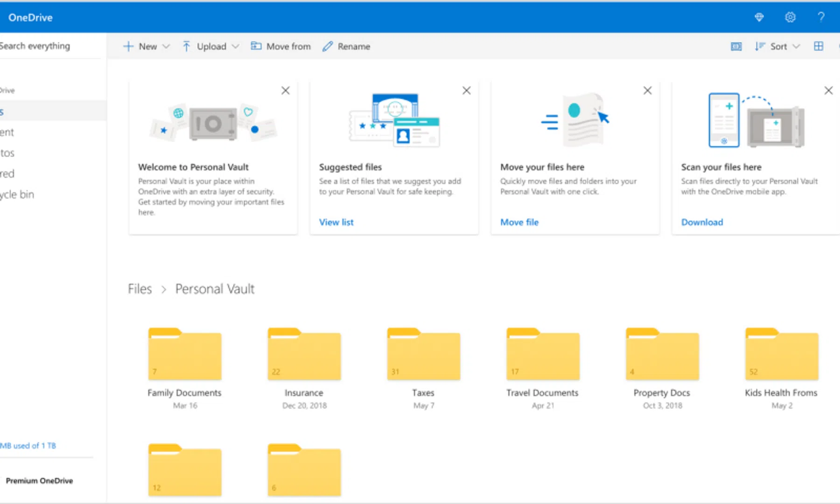The width and height of the screenshot is (840, 504).
Task: Dismiss the Suggested files card
Action: click(x=466, y=91)
